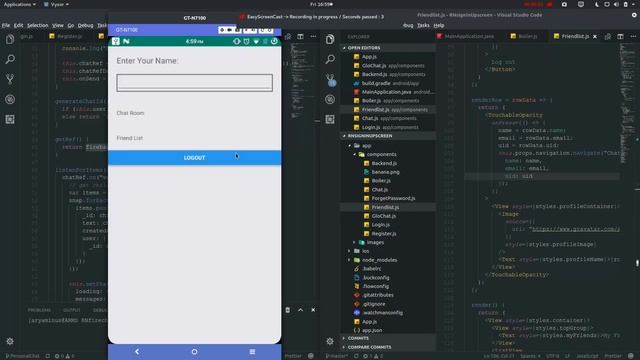The image size is (640, 360).
Task: Tap Chat Room on phone screen
Action: click(130, 113)
